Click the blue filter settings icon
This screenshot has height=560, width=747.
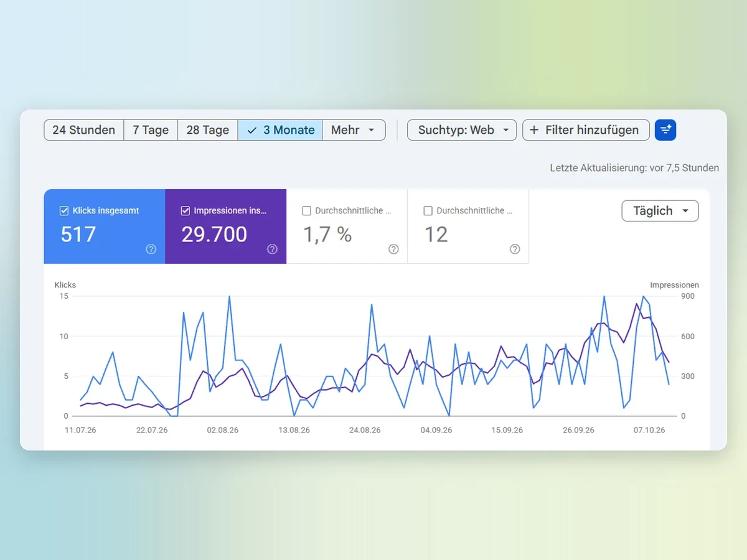pyautogui.click(x=665, y=130)
